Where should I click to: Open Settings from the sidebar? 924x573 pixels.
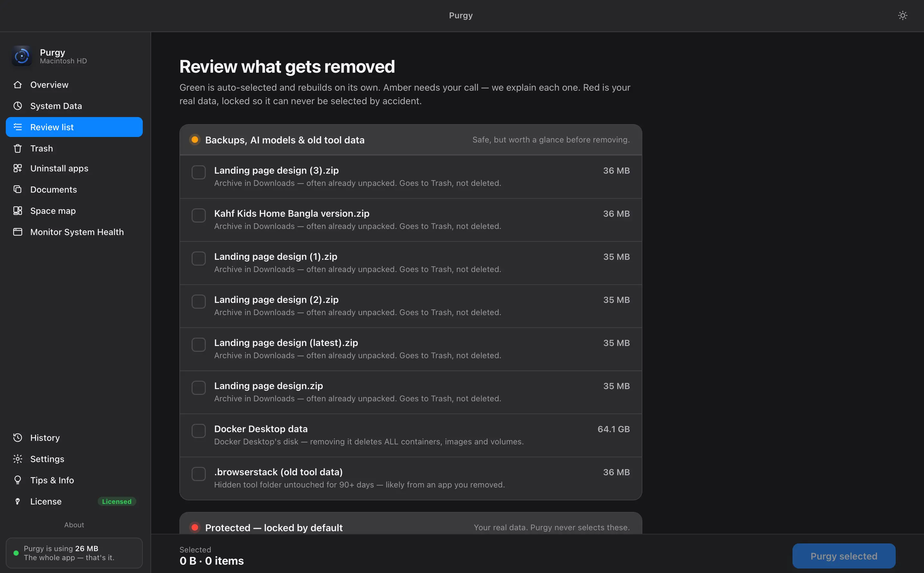click(x=74, y=459)
